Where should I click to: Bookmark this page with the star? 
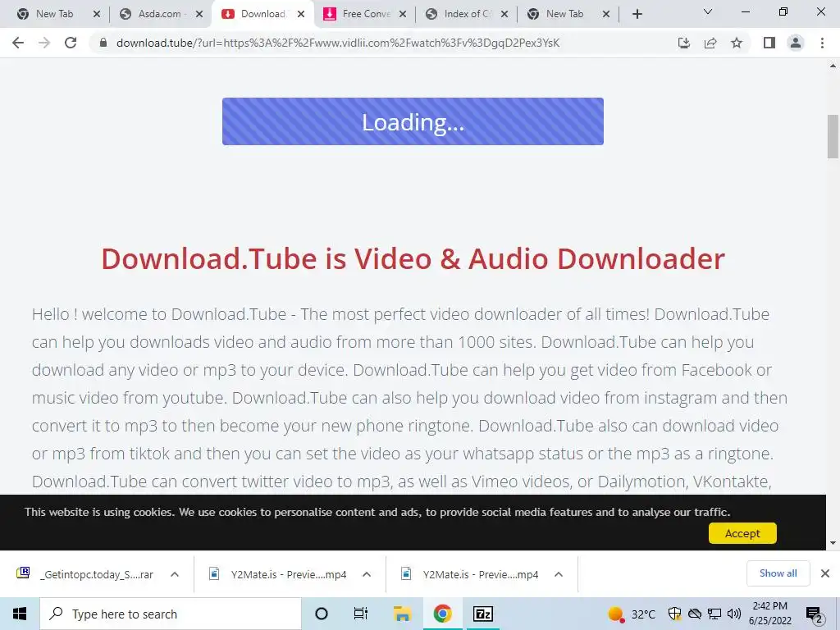[737, 43]
